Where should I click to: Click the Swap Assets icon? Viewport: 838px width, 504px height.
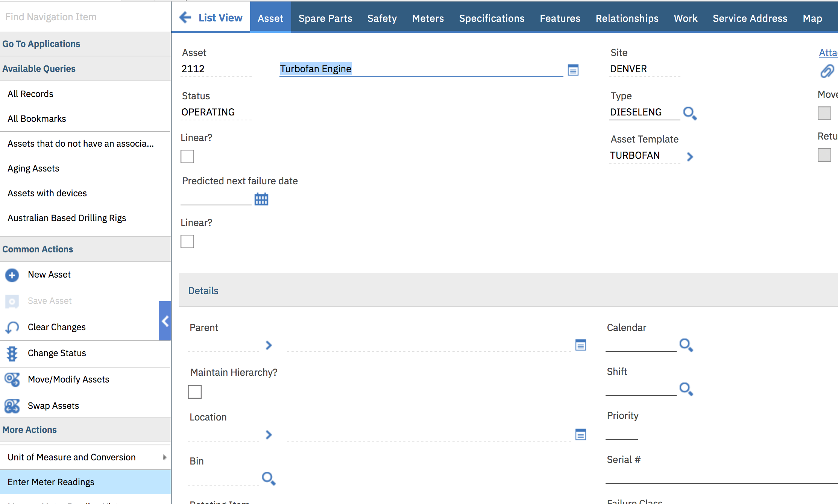coord(12,406)
